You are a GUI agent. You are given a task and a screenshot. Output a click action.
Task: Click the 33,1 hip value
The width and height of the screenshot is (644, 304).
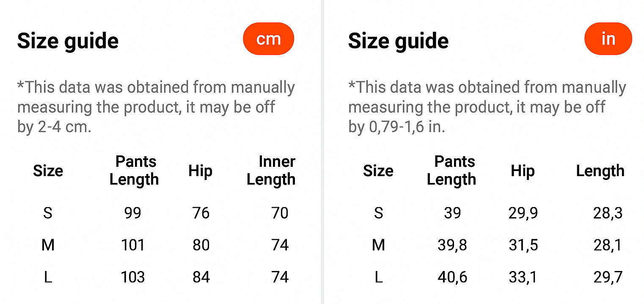pyautogui.click(x=523, y=277)
